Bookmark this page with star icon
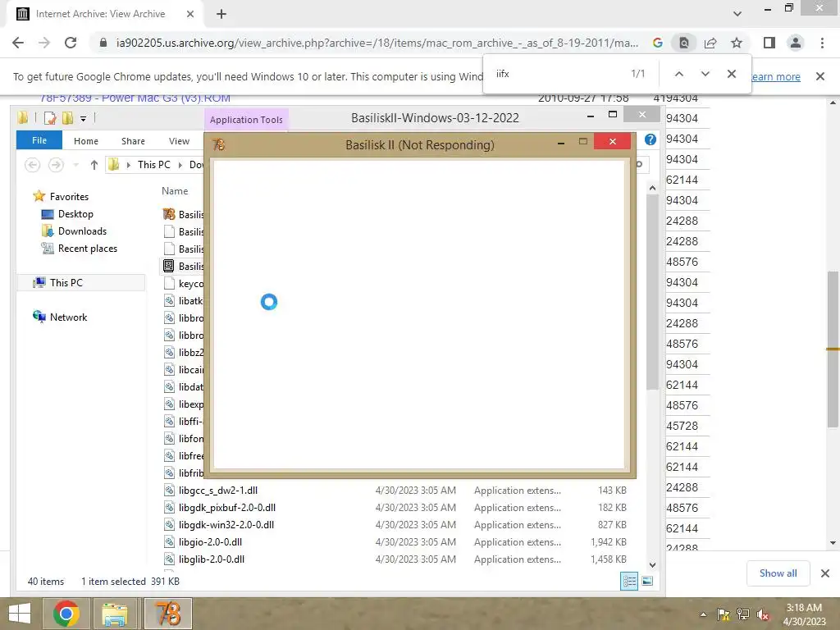The width and height of the screenshot is (840, 630). point(737,43)
